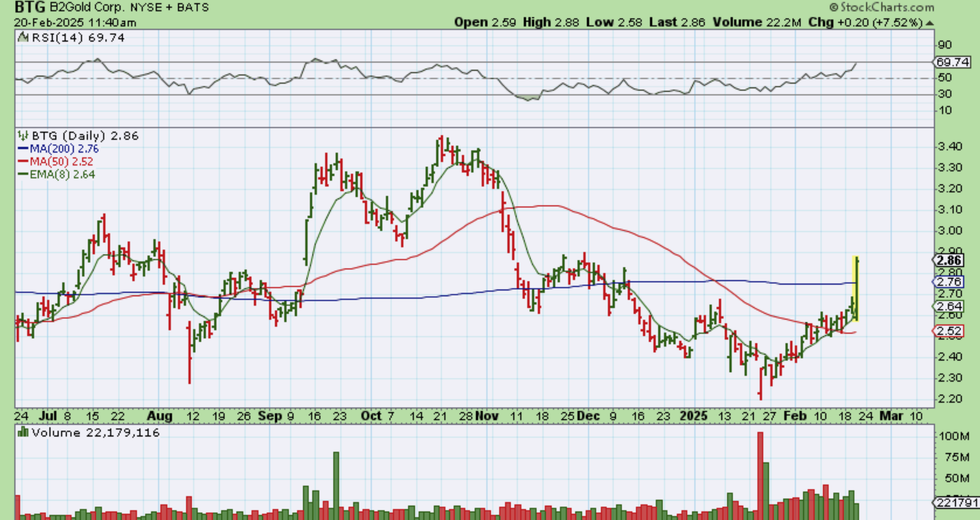Click the StockCharts.com watermark link
980x520 pixels.
886,7
